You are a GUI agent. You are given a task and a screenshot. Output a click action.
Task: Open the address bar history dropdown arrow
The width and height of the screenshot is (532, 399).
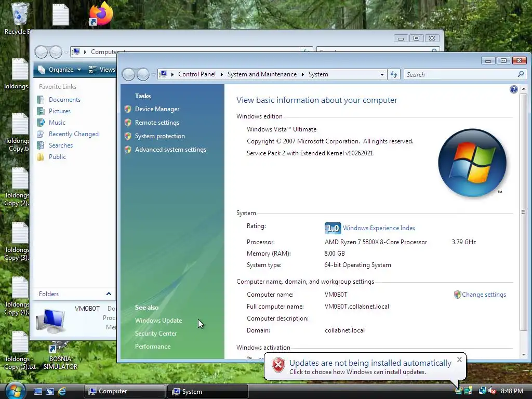tap(382, 74)
